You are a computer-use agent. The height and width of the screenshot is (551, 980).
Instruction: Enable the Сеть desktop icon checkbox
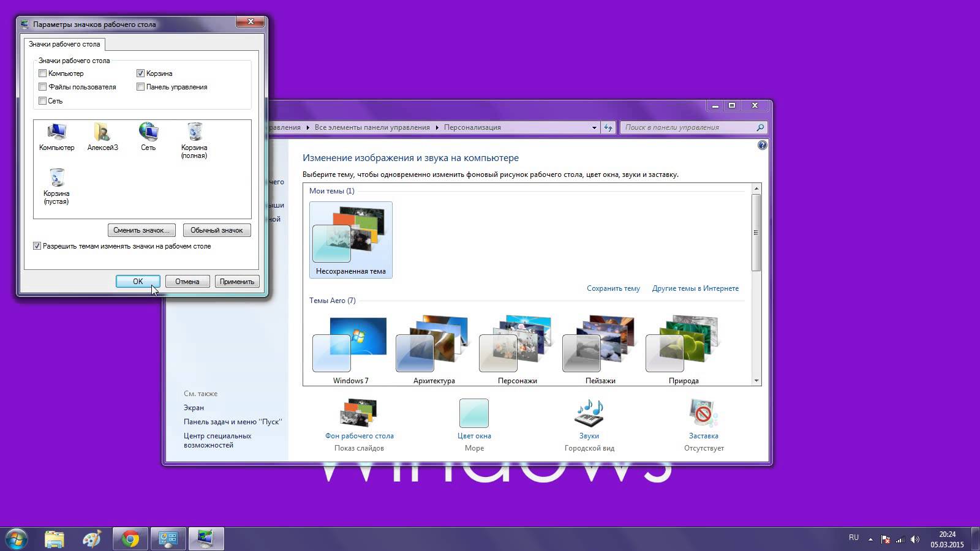tap(42, 101)
